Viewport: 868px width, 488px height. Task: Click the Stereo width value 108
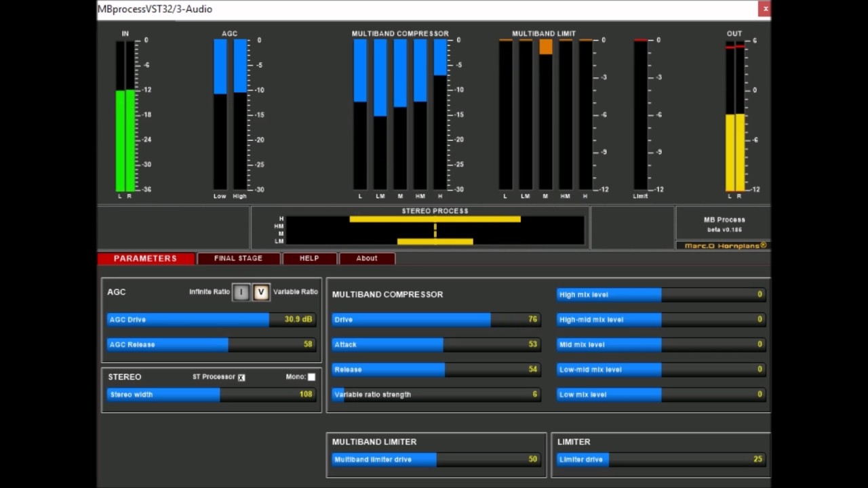tap(306, 394)
